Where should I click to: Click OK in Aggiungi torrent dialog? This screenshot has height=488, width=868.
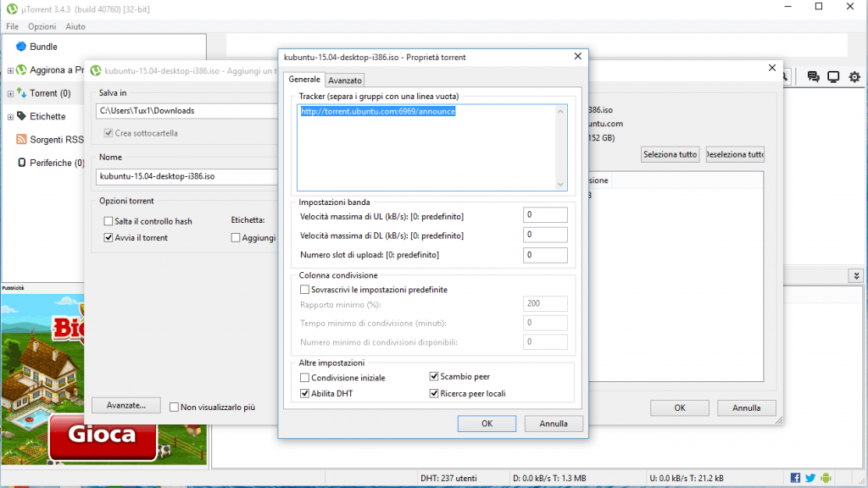point(680,408)
